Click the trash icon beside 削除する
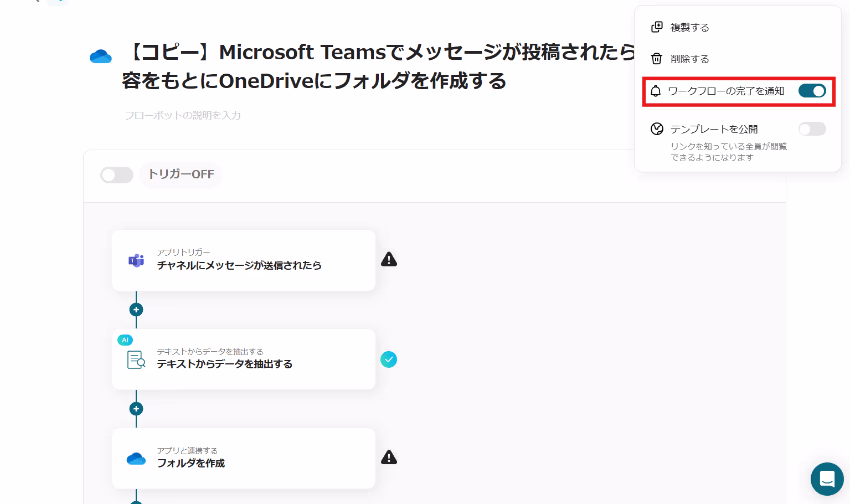The image size is (850, 504). coord(657,59)
